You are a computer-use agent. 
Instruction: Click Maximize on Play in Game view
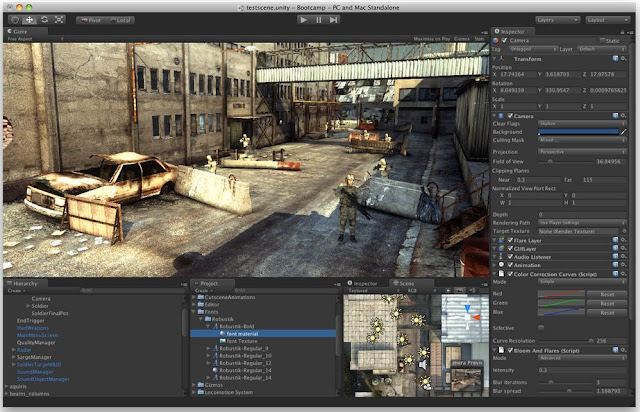coord(431,39)
